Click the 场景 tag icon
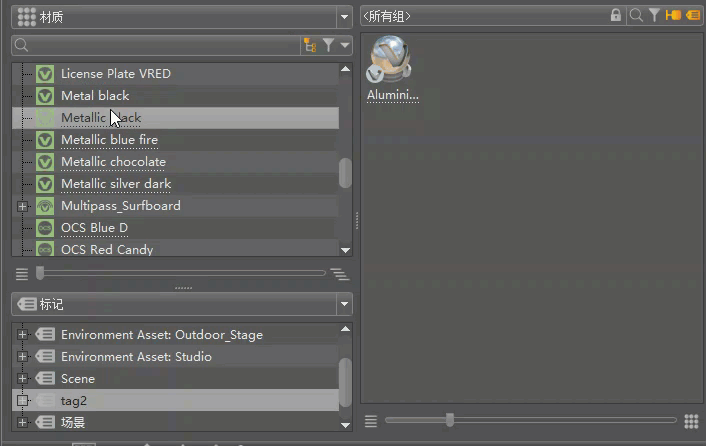 [x=45, y=423]
